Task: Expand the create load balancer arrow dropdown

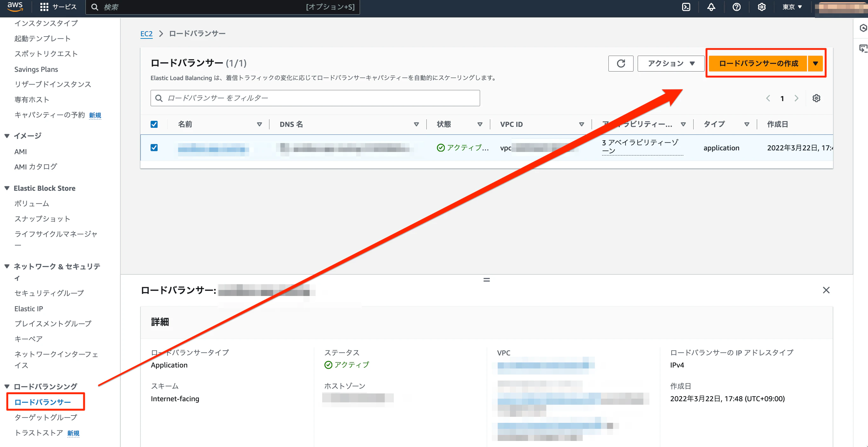Action: tap(815, 63)
